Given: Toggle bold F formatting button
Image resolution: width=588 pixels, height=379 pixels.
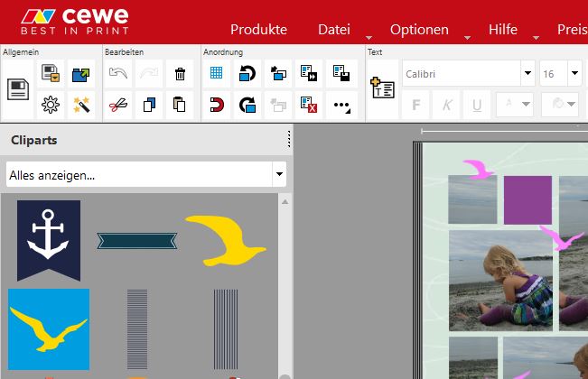Looking at the screenshot, I should click(x=415, y=105).
